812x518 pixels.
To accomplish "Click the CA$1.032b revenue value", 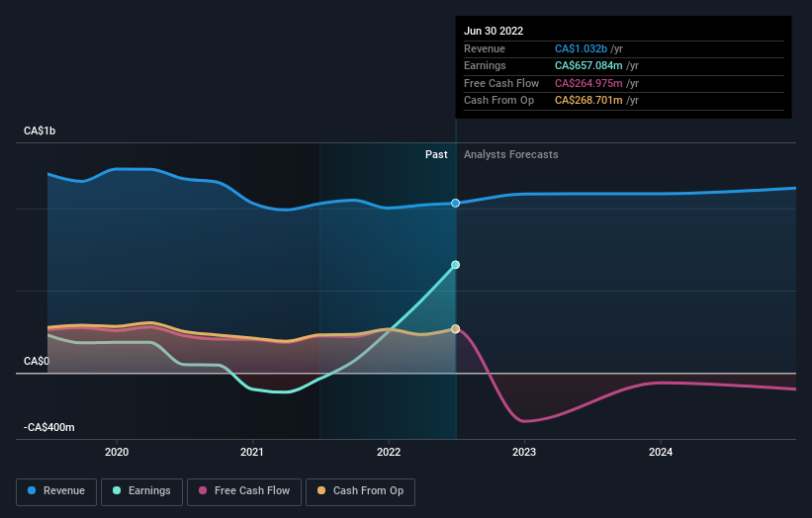I will tap(581, 48).
